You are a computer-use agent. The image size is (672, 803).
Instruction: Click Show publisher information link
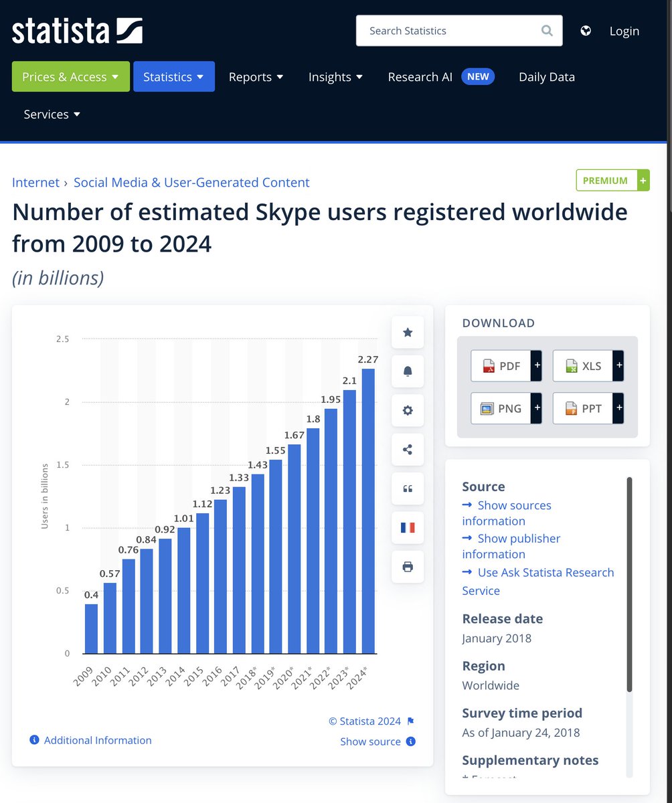click(511, 546)
